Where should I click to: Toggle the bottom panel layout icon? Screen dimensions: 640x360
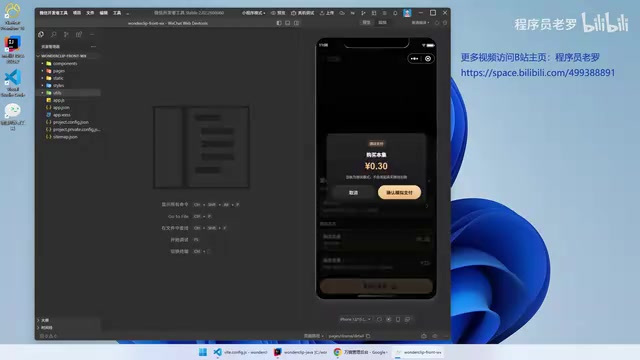288,23
